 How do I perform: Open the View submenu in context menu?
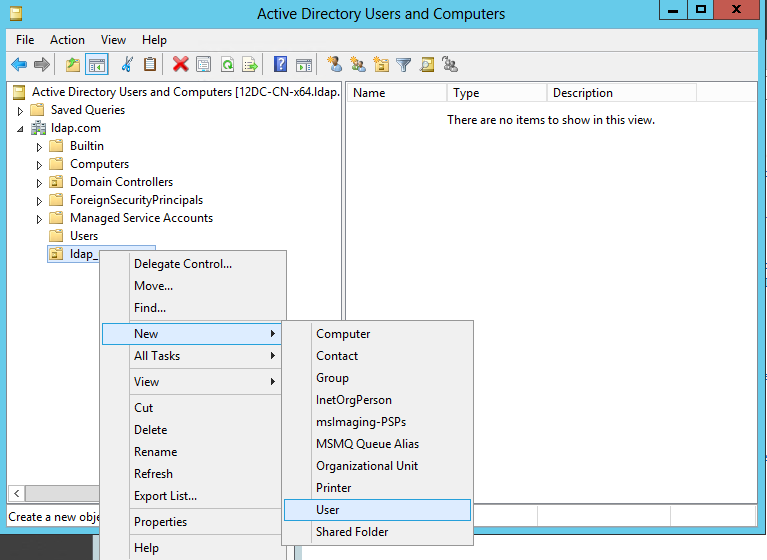coord(191,382)
